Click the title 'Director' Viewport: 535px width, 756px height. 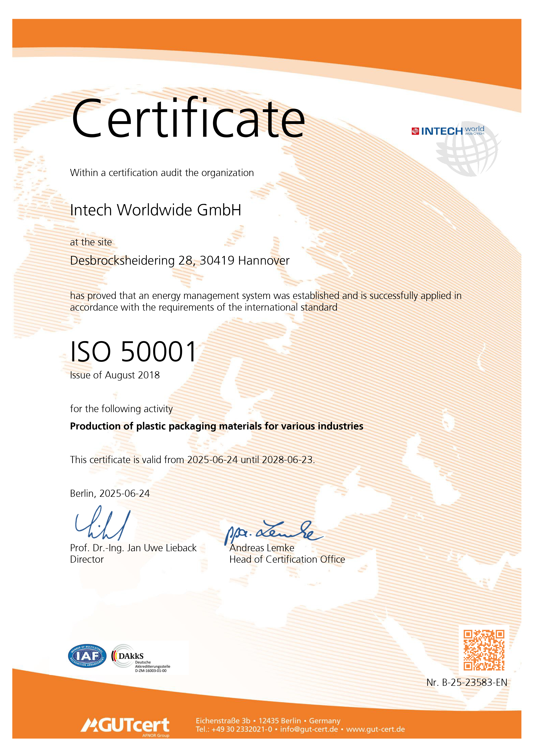87,559
